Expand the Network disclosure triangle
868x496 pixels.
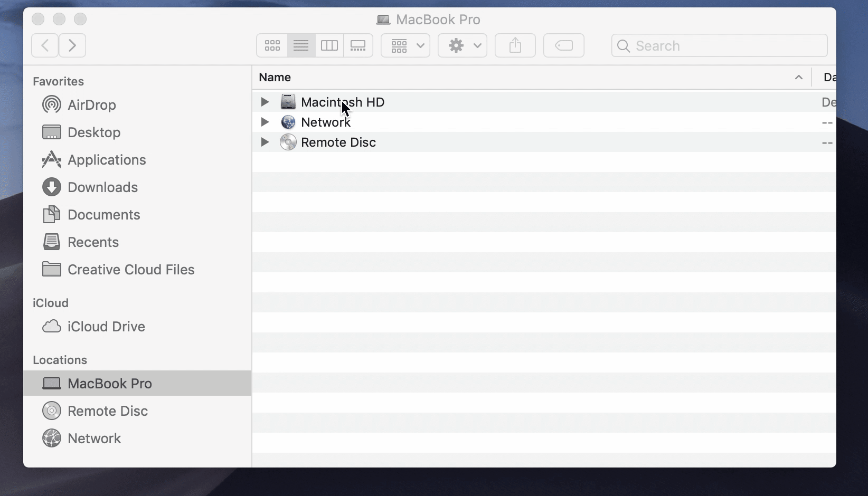(265, 122)
